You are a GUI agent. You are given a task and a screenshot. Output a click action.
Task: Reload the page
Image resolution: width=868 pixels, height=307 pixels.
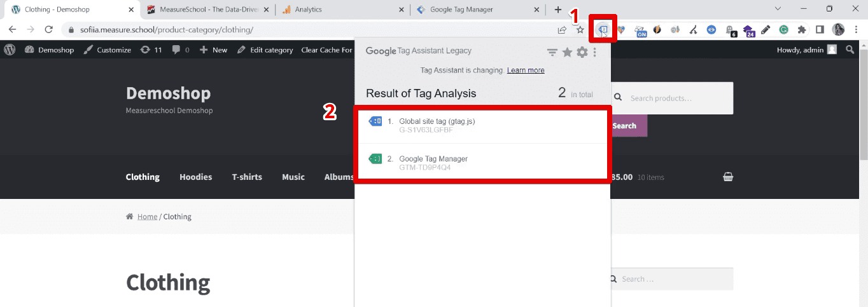(48, 29)
